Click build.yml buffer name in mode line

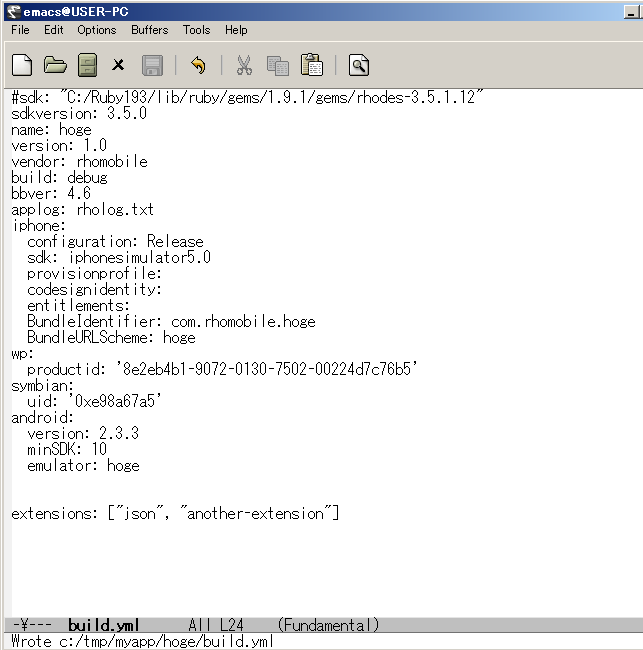click(x=103, y=625)
